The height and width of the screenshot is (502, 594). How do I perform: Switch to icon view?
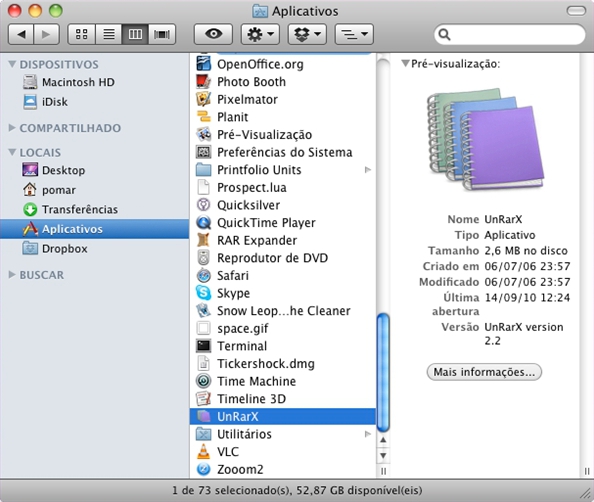coord(81,34)
